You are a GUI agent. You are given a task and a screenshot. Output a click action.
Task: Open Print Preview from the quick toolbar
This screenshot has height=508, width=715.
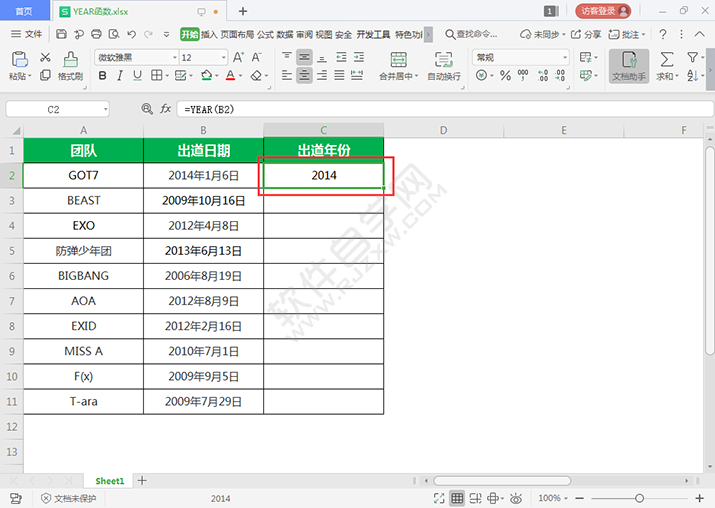click(114, 34)
